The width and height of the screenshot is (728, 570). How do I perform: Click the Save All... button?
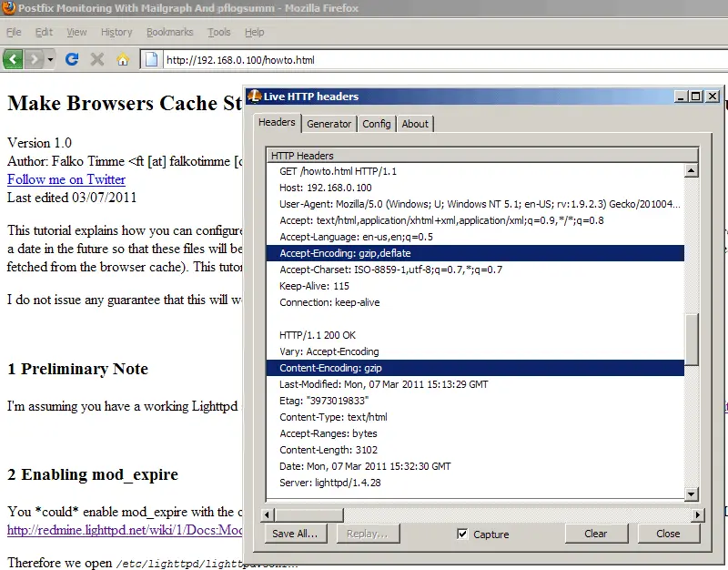(x=295, y=534)
